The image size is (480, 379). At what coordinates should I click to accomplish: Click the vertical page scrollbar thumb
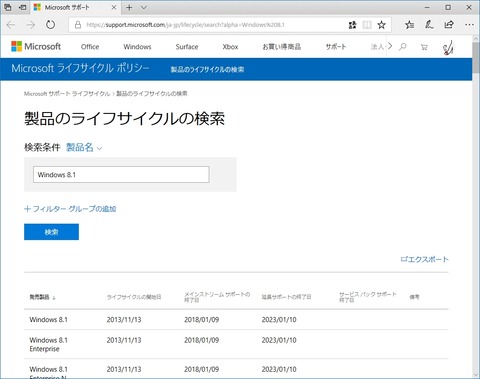476,57
